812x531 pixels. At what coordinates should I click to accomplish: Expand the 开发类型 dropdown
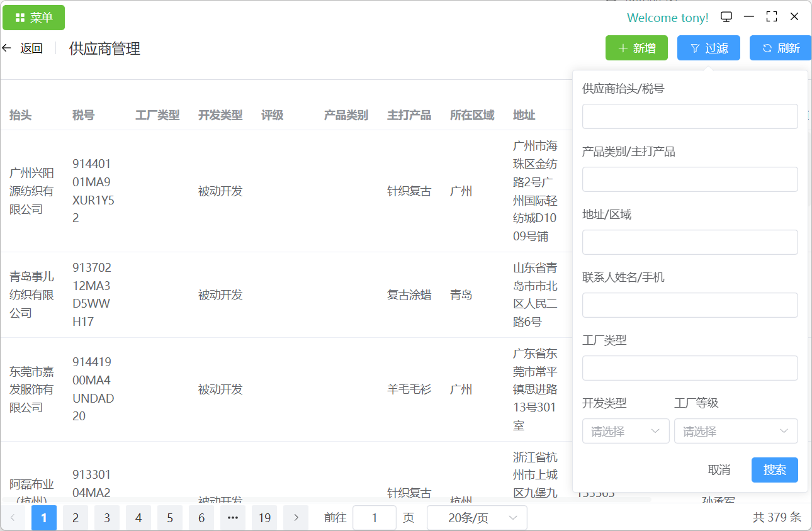click(x=625, y=431)
